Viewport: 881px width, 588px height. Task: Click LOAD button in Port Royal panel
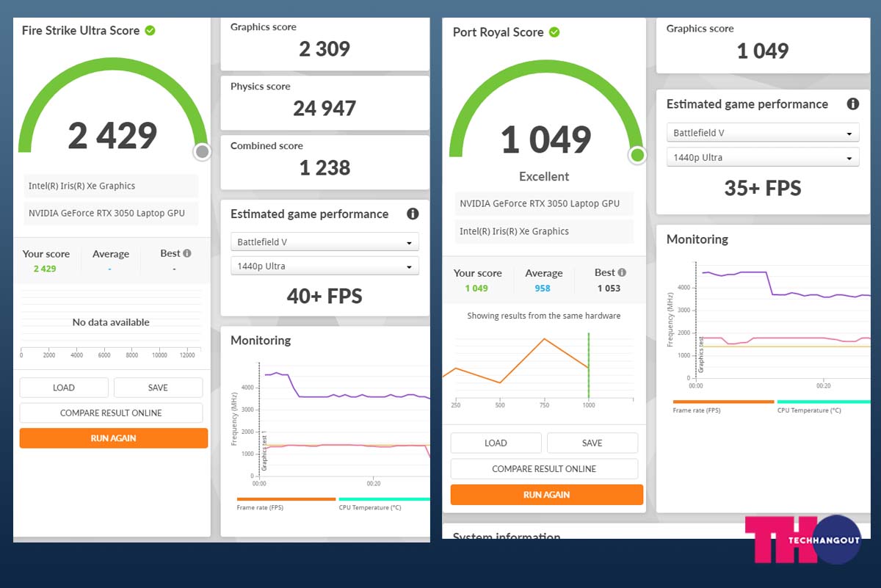(x=496, y=443)
